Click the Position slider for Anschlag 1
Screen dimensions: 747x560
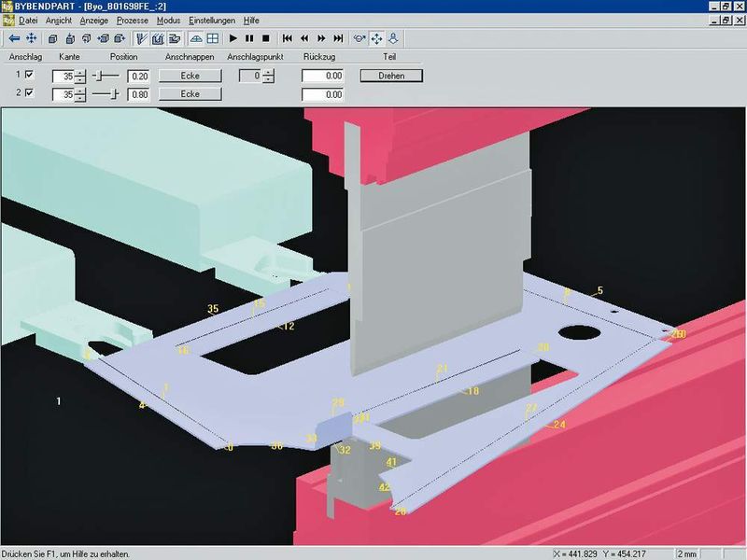click(x=106, y=76)
